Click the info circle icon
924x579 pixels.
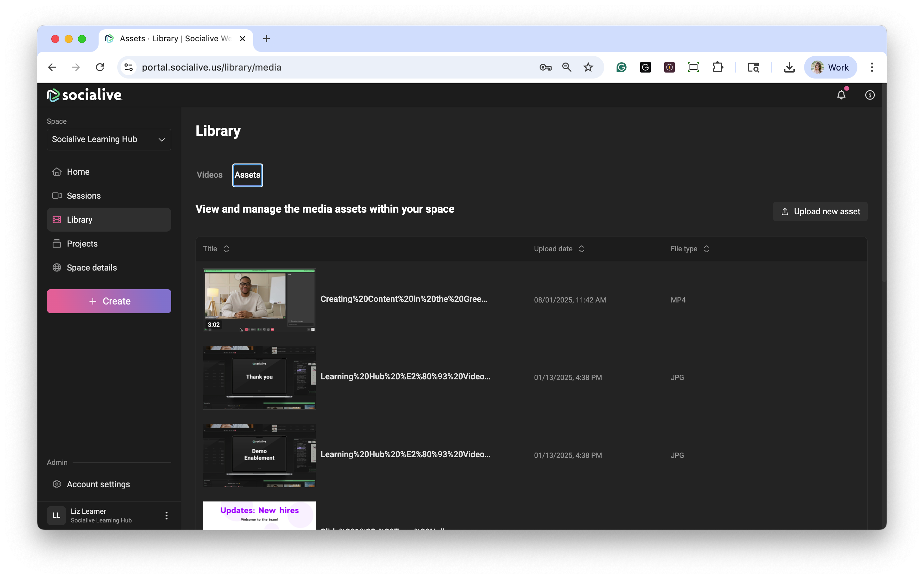click(x=870, y=95)
